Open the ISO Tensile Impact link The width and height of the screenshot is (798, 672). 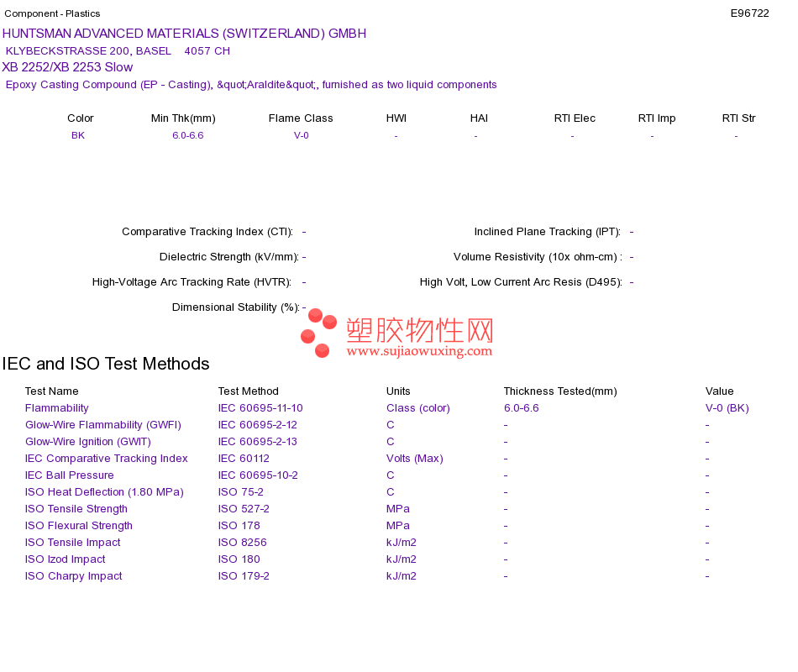pos(73,542)
